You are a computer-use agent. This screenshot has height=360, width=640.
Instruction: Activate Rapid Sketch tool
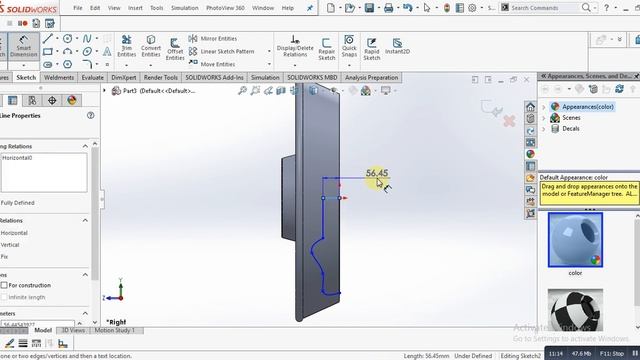pyautogui.click(x=371, y=49)
